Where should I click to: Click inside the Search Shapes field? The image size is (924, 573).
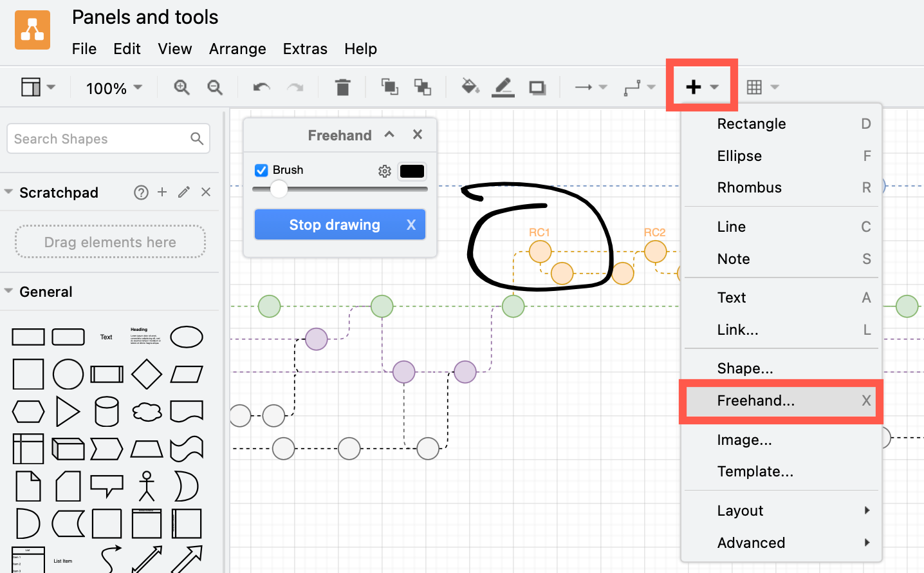tap(97, 138)
